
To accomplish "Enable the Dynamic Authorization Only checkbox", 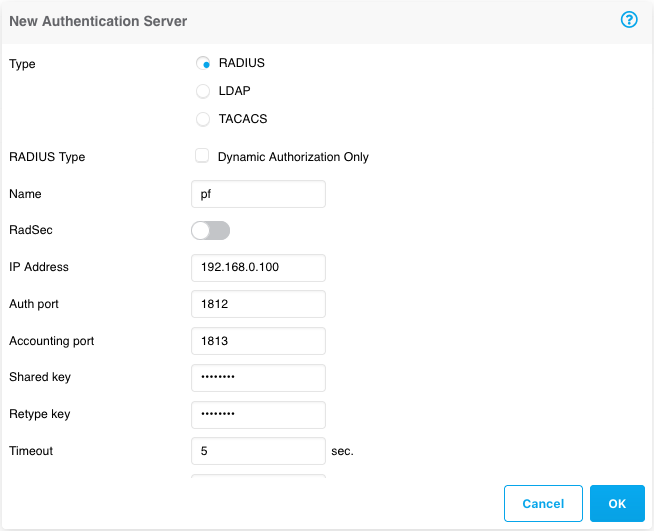I will tap(203, 156).
